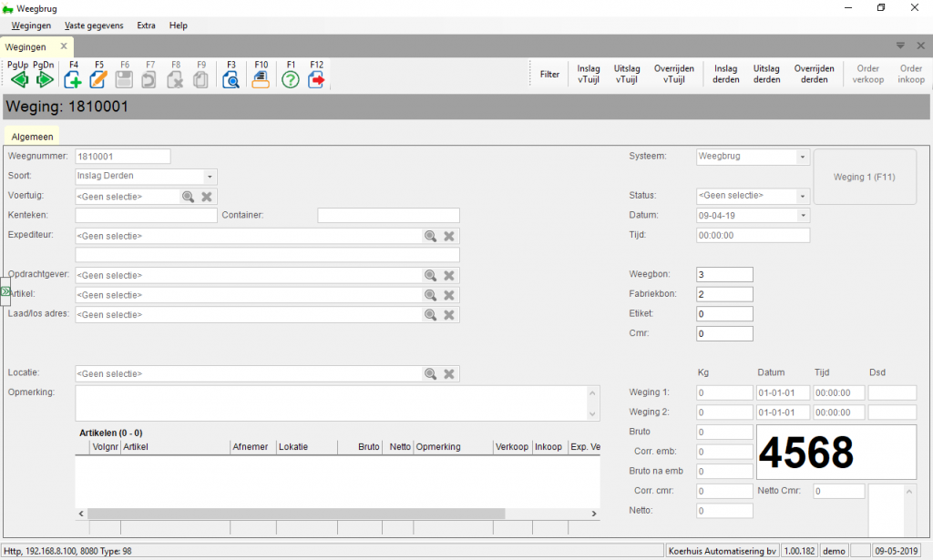933x560 pixels.
Task: Open help with F1 question icon
Action: point(291,79)
